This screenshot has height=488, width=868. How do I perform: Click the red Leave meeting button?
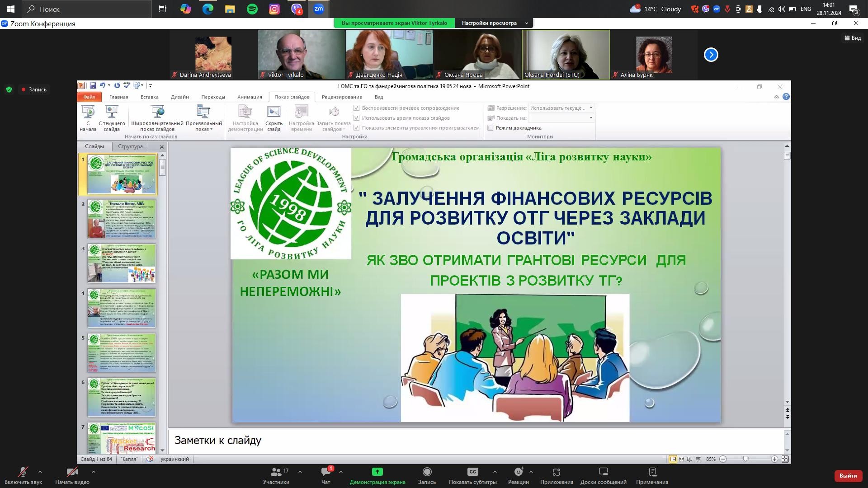click(848, 475)
